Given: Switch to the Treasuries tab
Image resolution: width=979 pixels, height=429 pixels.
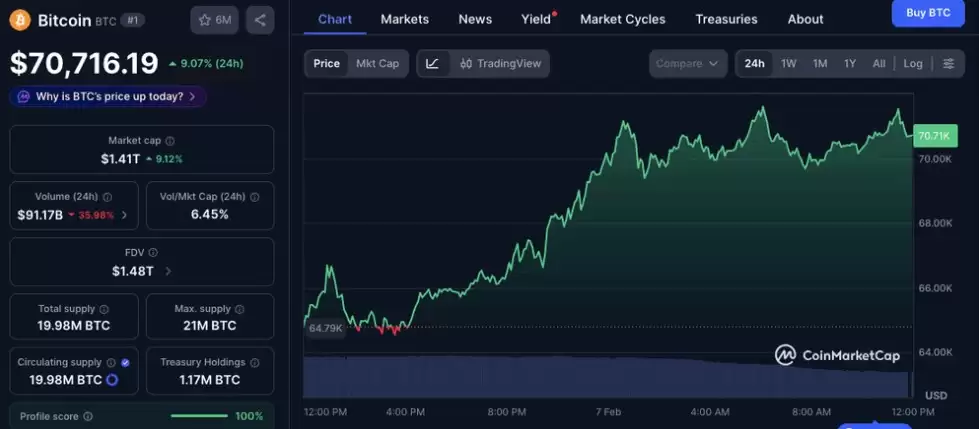Looking at the screenshot, I should [726, 19].
